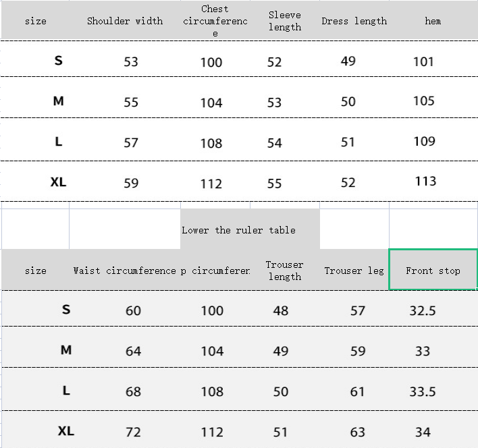Viewport: 478px width, 448px height.
Task: Select the hem value 101 cell
Action: (x=423, y=61)
